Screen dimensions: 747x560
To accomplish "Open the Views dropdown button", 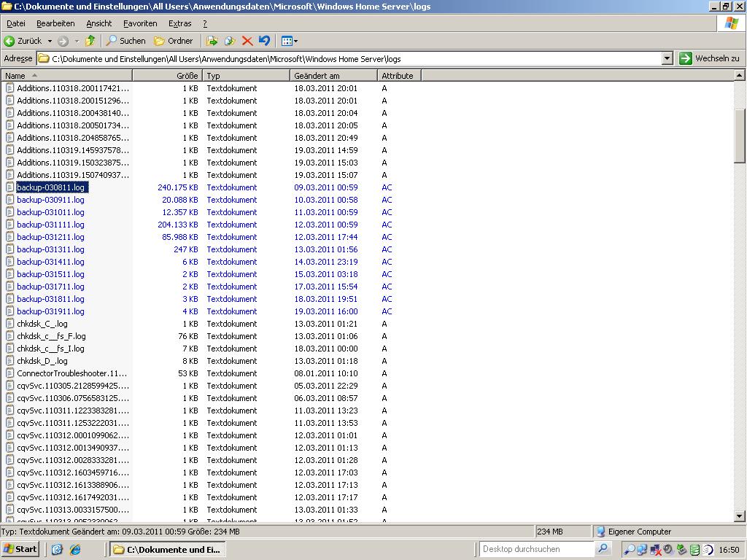I will point(289,41).
